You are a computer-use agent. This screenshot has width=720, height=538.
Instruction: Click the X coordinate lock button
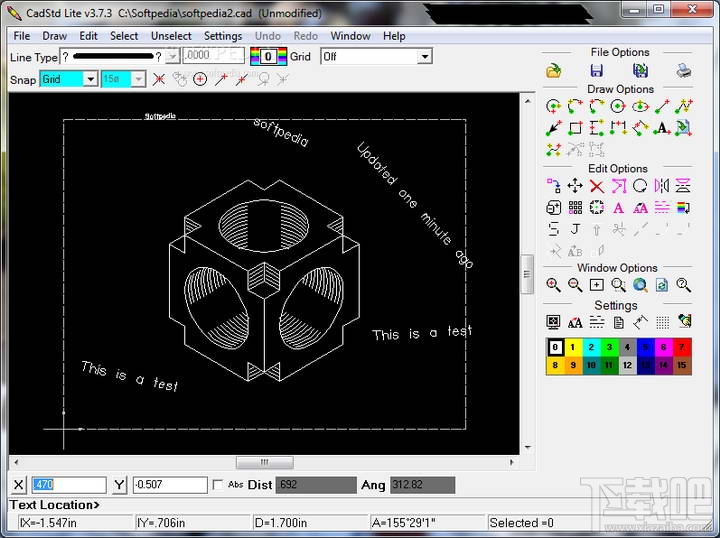point(19,485)
